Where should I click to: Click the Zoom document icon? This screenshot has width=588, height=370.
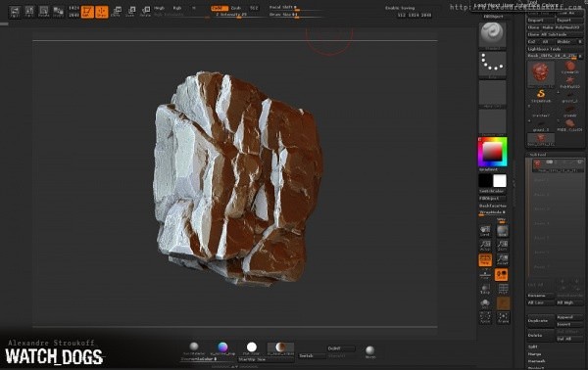[x=502, y=246]
